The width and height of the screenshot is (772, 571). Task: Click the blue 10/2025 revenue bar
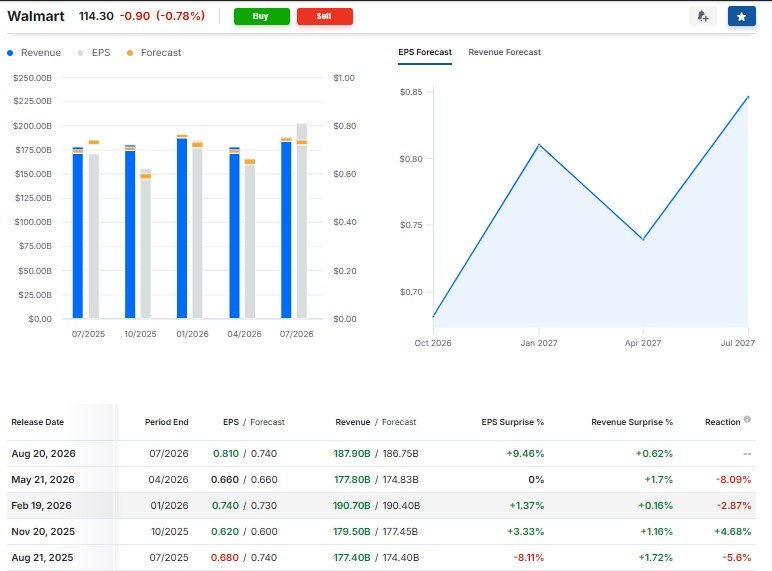coord(130,234)
